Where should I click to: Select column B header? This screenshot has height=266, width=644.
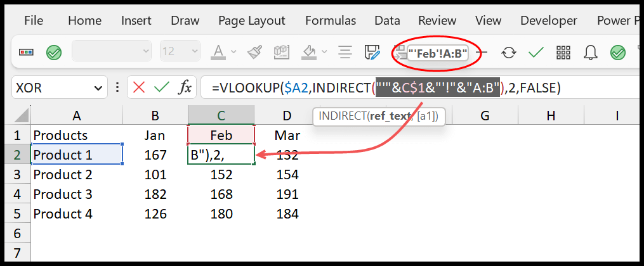tap(155, 115)
